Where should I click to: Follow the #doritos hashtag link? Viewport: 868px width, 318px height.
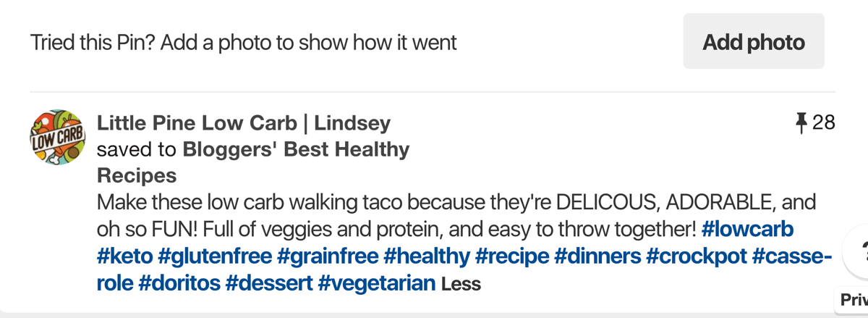coord(179,283)
